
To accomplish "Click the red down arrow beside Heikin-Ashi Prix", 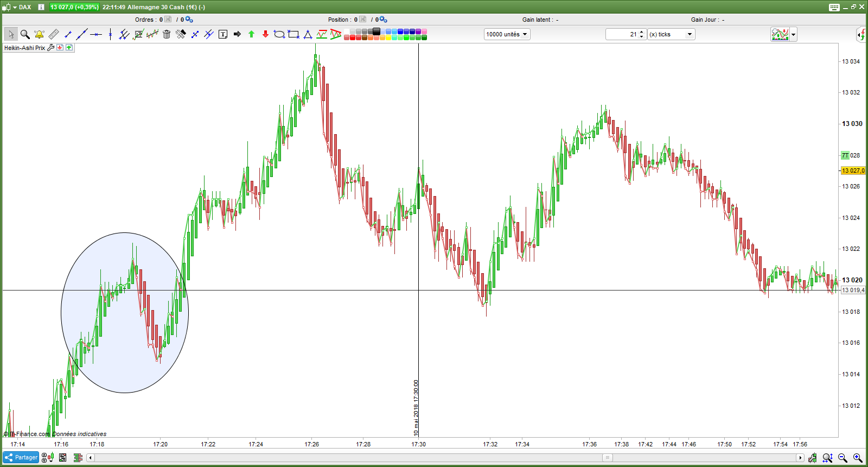I will (x=60, y=48).
